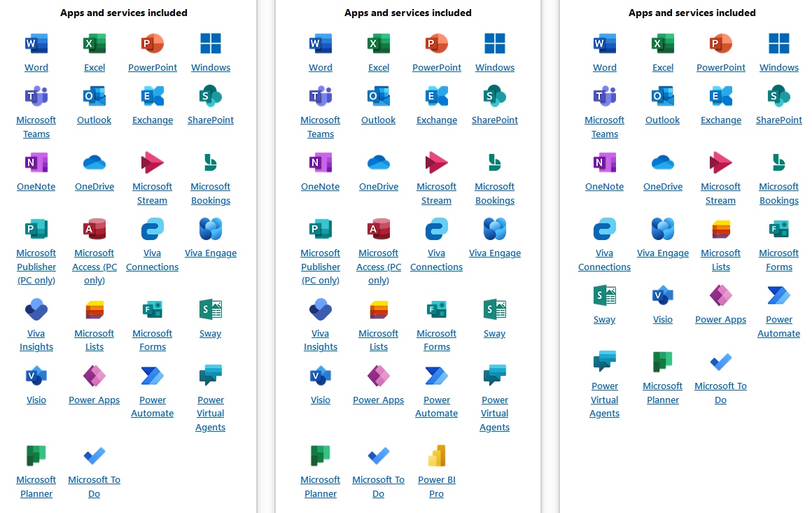Open the Power Virtual Agents link in the right column
The height and width of the screenshot is (513, 812).
604,400
